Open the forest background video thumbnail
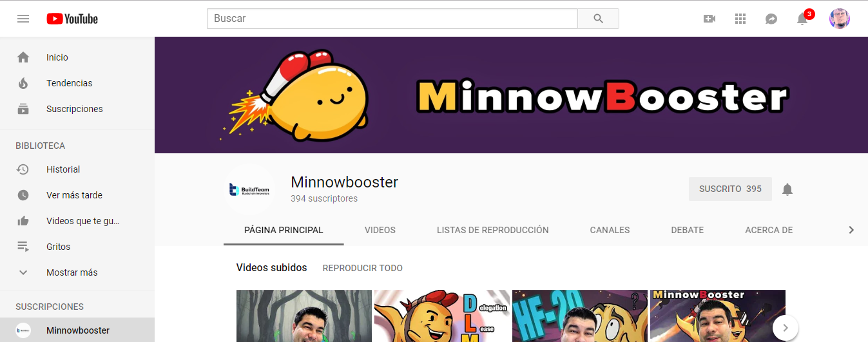This screenshot has height=342, width=868. click(x=304, y=316)
